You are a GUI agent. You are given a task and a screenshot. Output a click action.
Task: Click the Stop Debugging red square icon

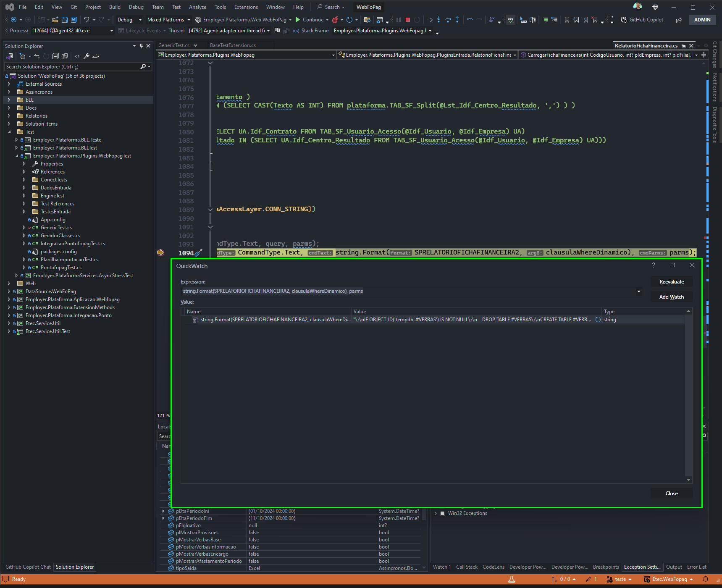coord(407,20)
